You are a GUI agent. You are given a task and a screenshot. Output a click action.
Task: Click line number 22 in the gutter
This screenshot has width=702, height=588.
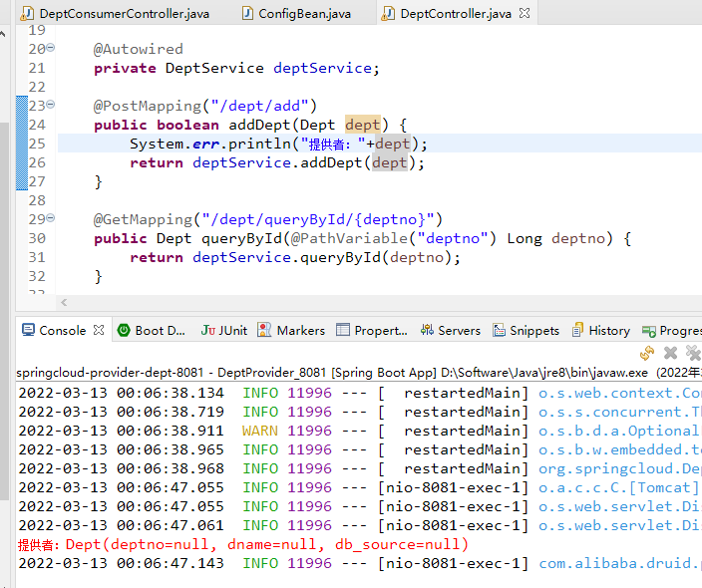(37, 87)
